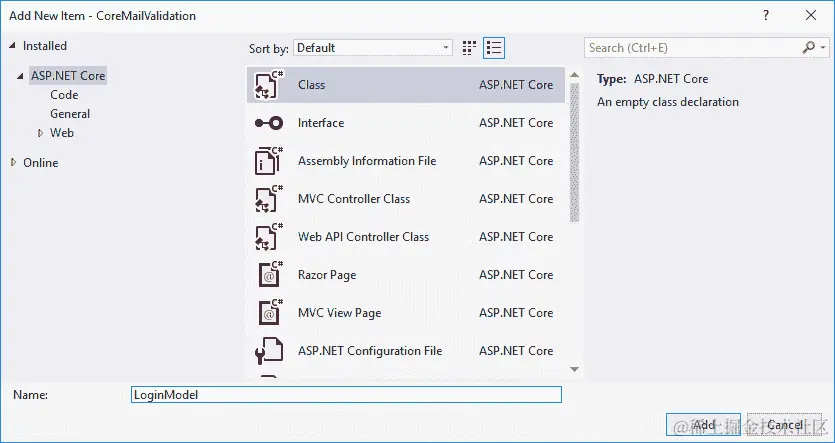Select the Web category label

(x=62, y=133)
